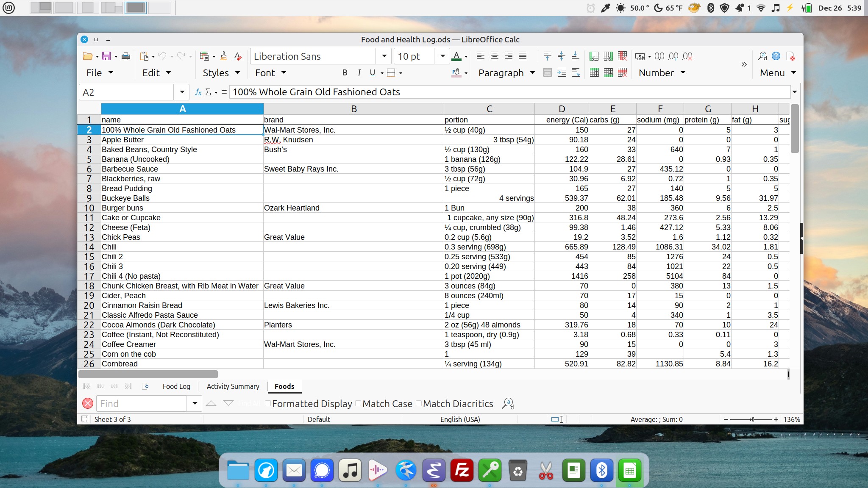Viewport: 868px width, 488px height.
Task: Open the font name dropdown list
Action: click(x=384, y=56)
